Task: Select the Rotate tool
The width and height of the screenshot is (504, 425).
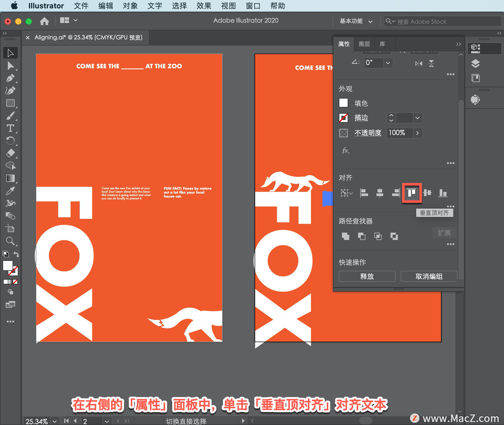Action: pyautogui.click(x=10, y=141)
